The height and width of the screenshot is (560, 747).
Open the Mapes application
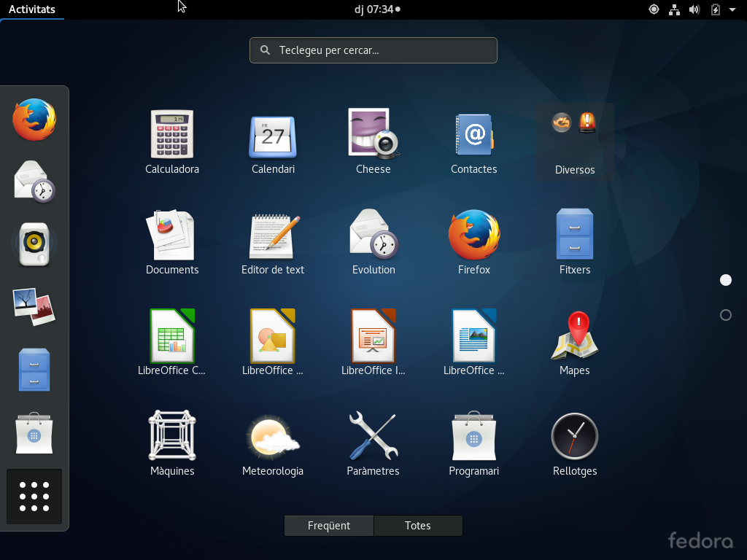pos(575,343)
